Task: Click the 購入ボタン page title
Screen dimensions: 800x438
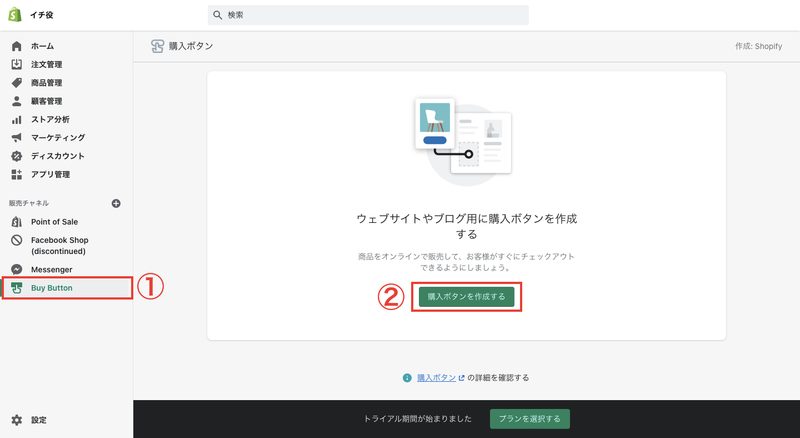Action: 191,46
